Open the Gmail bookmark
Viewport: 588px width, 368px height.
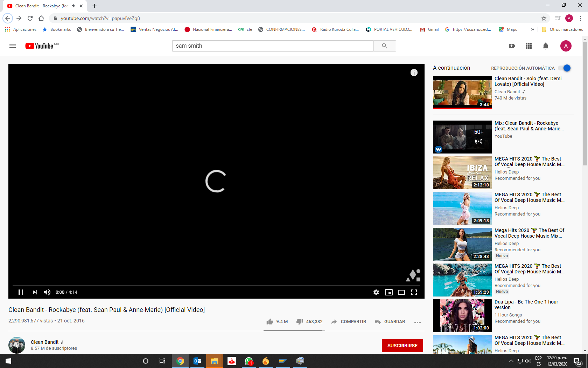click(x=429, y=29)
